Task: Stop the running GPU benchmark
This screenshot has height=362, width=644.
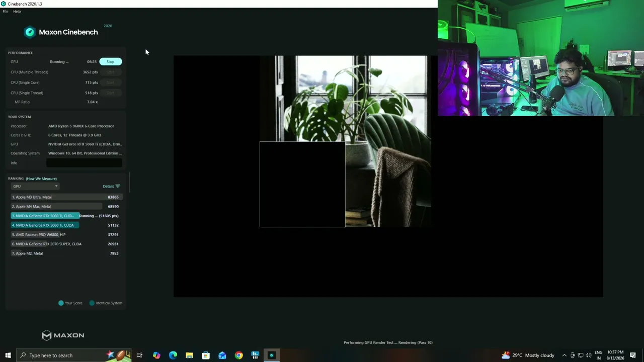Action: click(x=110, y=62)
